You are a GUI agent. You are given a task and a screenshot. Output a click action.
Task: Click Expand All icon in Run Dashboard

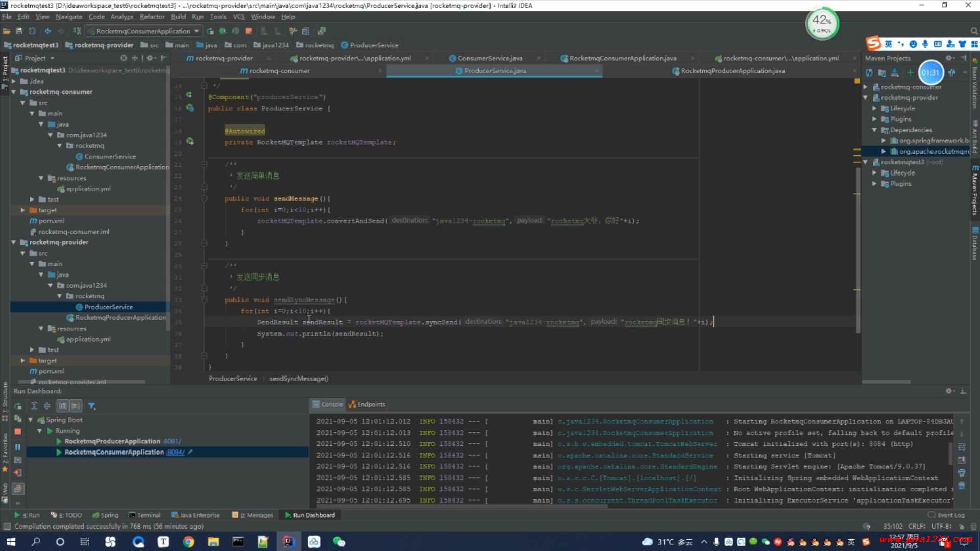point(34,406)
